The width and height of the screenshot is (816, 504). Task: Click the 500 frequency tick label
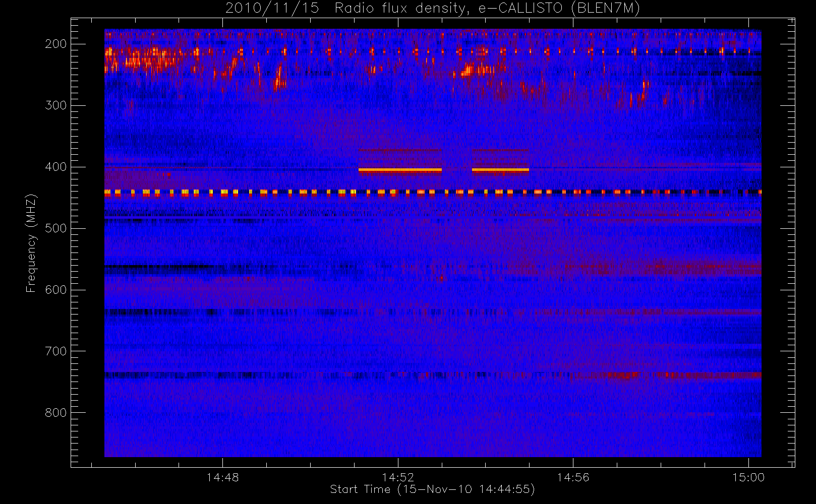click(55, 228)
